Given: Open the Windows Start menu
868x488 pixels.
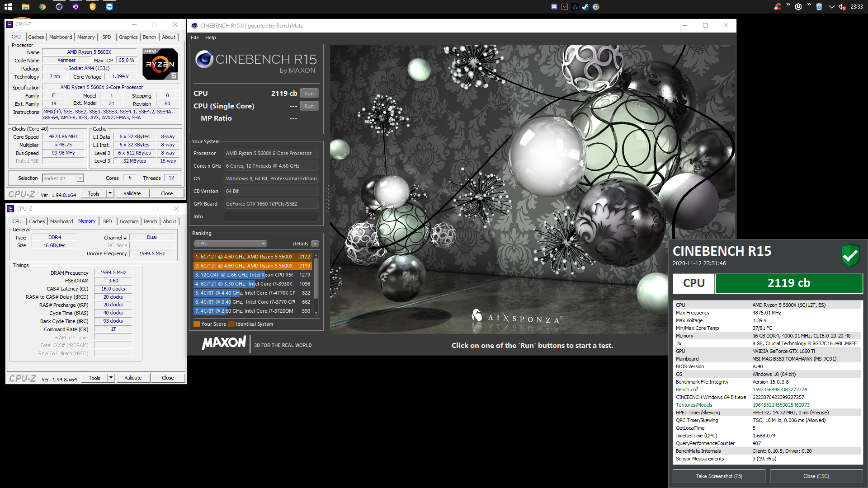Looking at the screenshot, I should point(8,7).
